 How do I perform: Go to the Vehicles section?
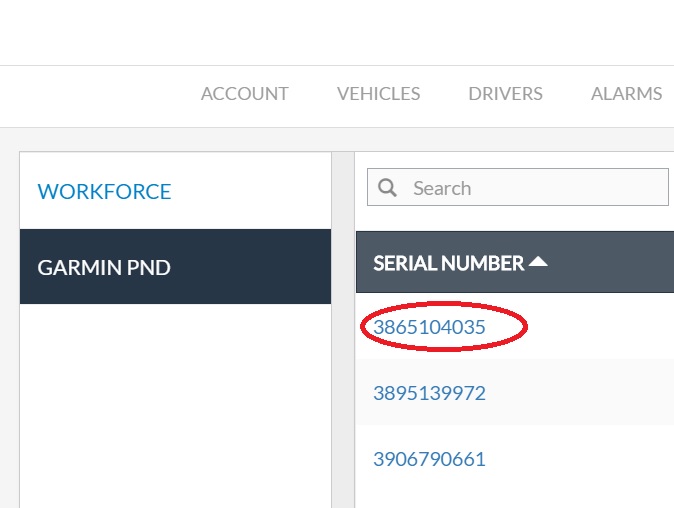pos(378,94)
